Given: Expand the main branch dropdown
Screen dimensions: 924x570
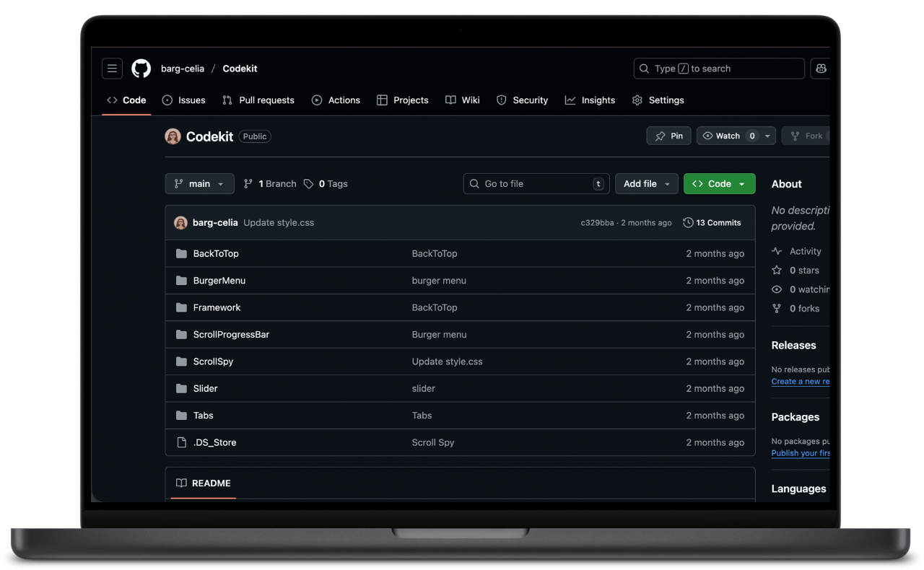Looking at the screenshot, I should (x=199, y=184).
